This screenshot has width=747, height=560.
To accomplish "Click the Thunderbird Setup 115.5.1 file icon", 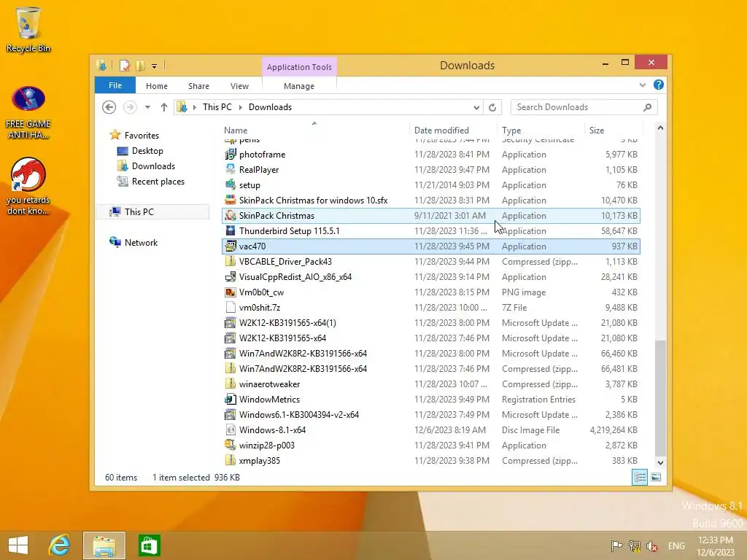I will point(230,231).
